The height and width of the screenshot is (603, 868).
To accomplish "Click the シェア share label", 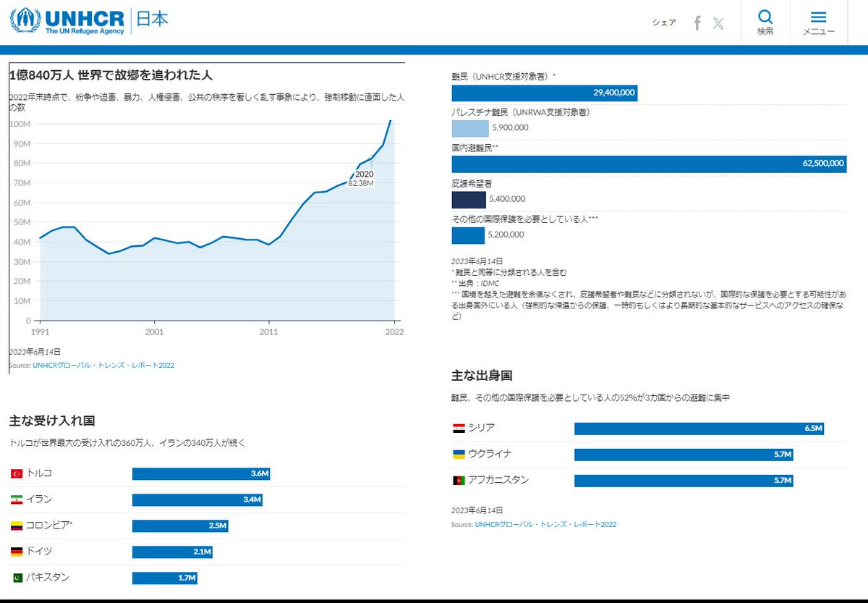I will pos(664,23).
